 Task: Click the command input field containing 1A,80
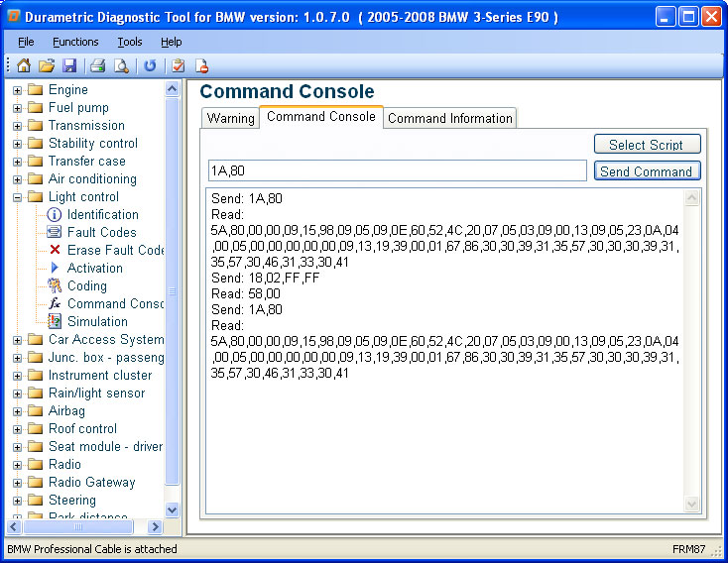tap(398, 170)
